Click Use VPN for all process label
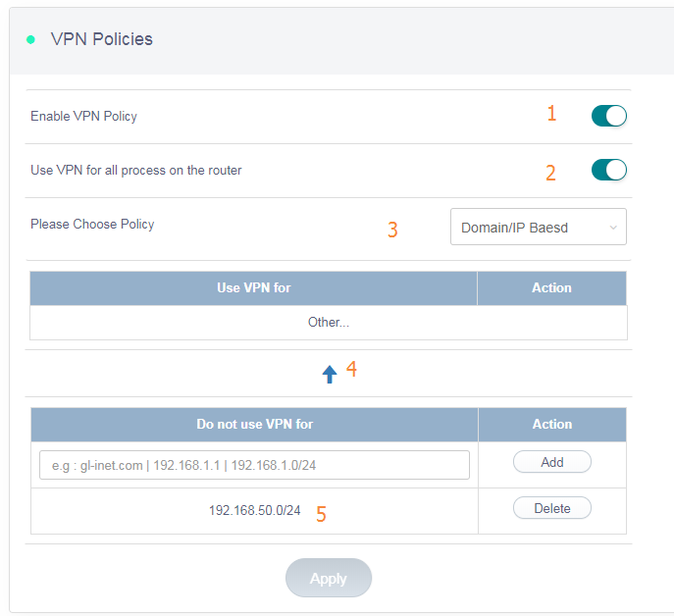Screen dimensions: 674x616 click(x=135, y=171)
